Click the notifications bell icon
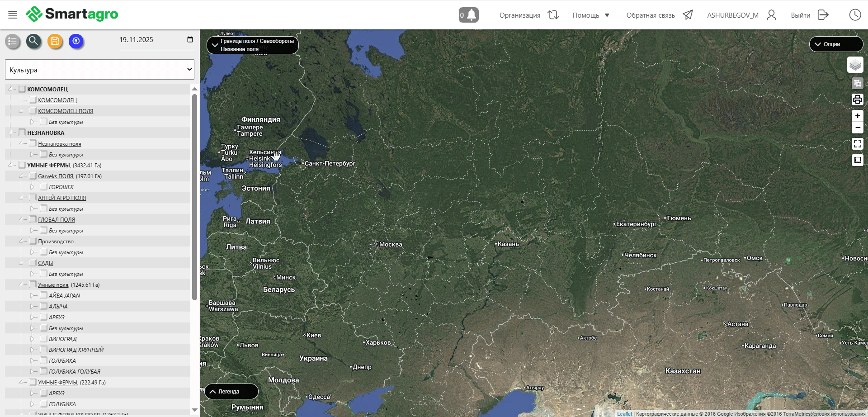The image size is (868, 417). pos(469,15)
